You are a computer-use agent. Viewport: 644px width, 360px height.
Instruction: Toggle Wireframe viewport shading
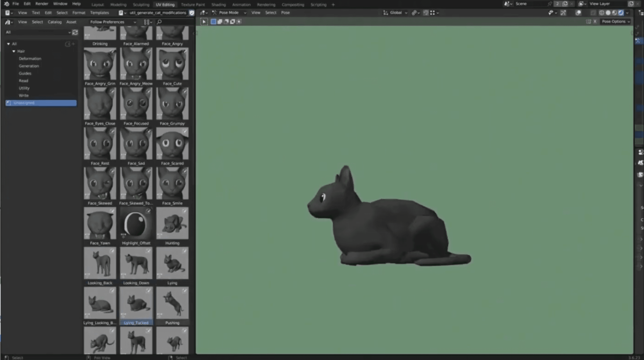click(x=602, y=12)
